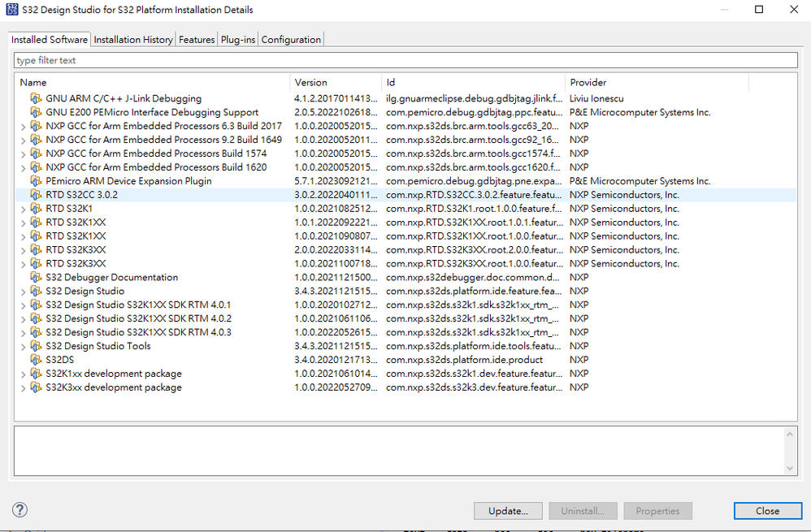Click the icon for NXP GCC Build 1574
Image resolution: width=811 pixels, height=532 pixels.
(36, 154)
